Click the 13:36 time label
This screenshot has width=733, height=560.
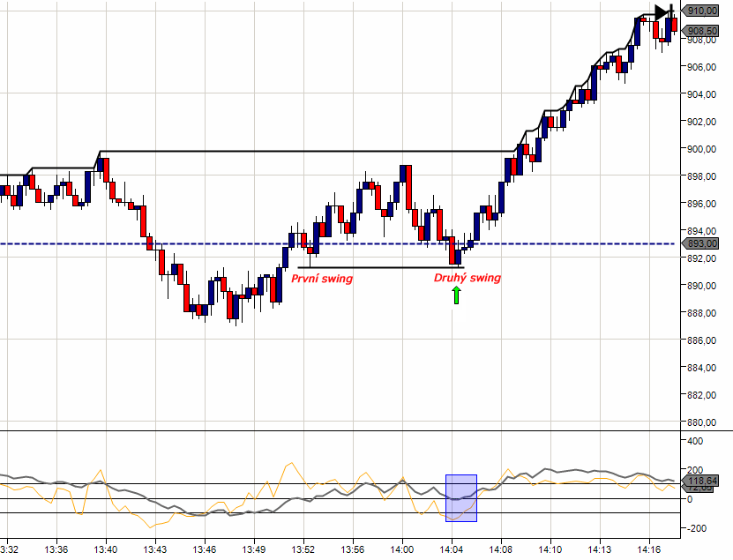coord(56,549)
